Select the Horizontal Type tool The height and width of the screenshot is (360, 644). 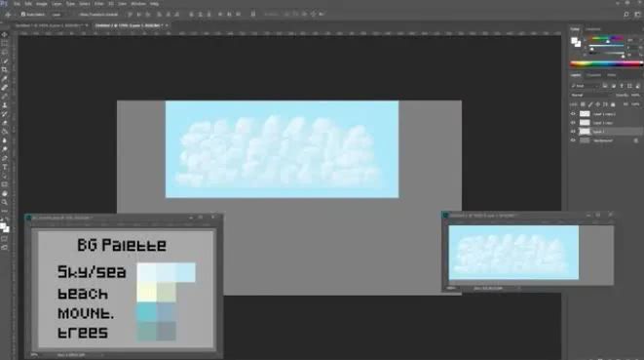(x=5, y=167)
